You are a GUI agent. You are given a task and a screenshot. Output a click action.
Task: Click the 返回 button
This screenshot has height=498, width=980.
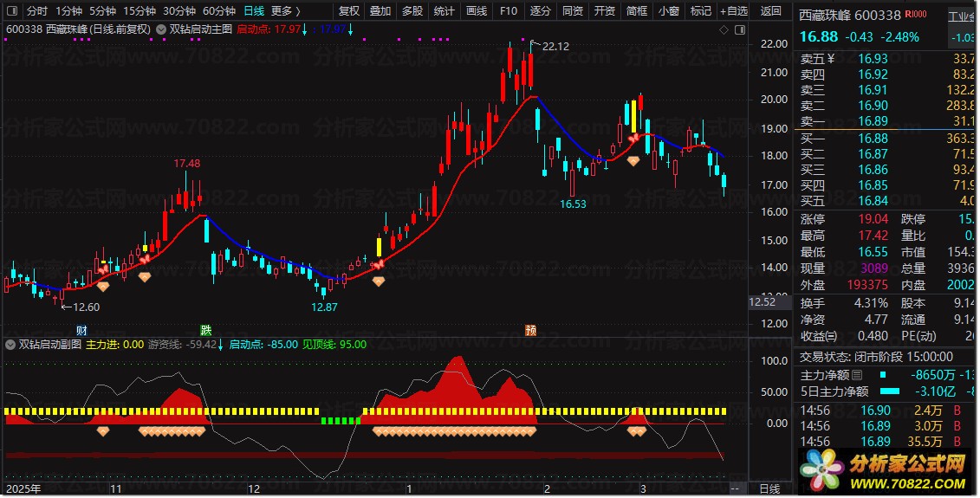coord(770,11)
